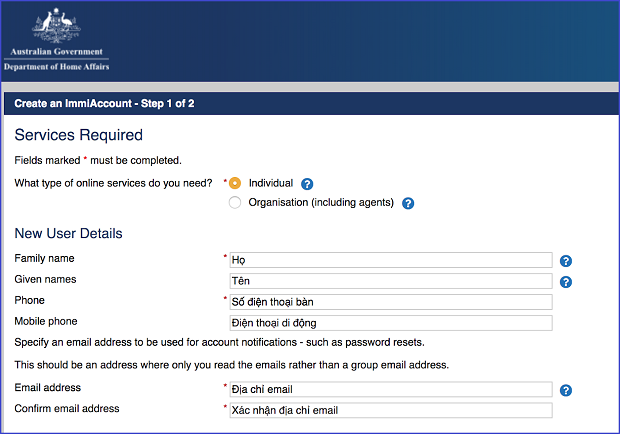Click the 'Email address' label
Screen dimensions: 620x434
point(47,388)
